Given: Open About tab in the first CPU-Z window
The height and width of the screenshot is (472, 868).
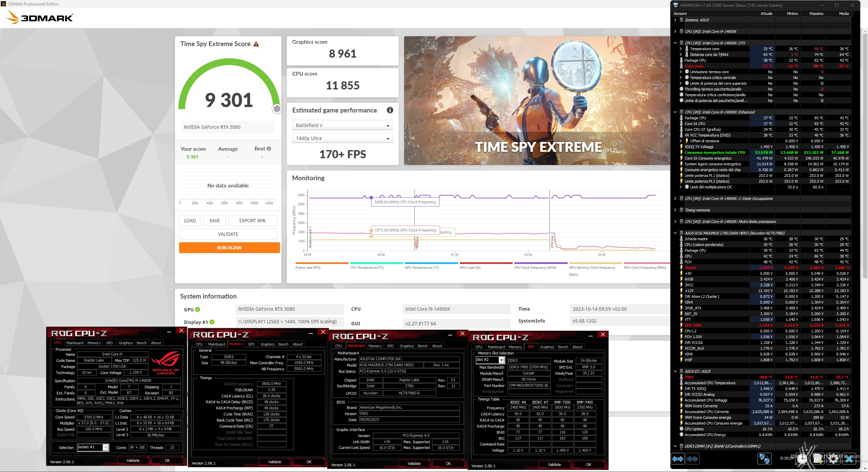Looking at the screenshot, I should [x=156, y=343].
